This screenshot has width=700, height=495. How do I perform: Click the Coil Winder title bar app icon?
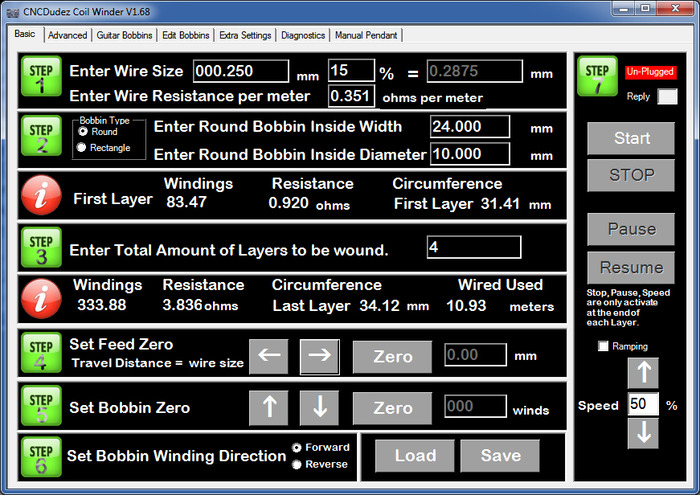(x=12, y=12)
